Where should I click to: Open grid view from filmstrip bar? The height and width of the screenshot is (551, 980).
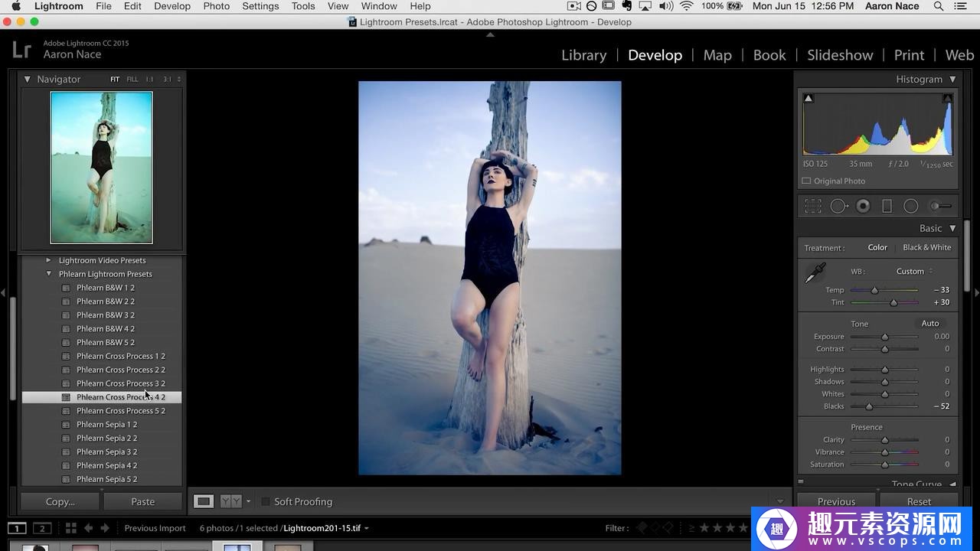coord(70,528)
